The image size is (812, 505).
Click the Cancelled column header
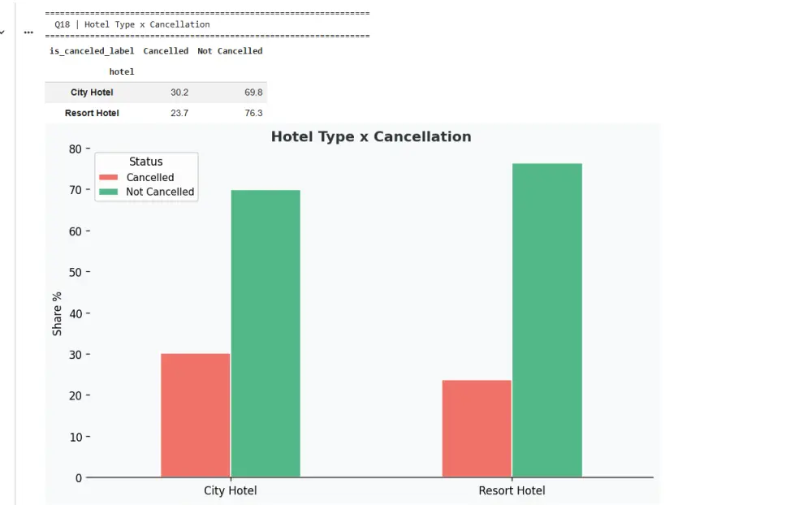[166, 51]
